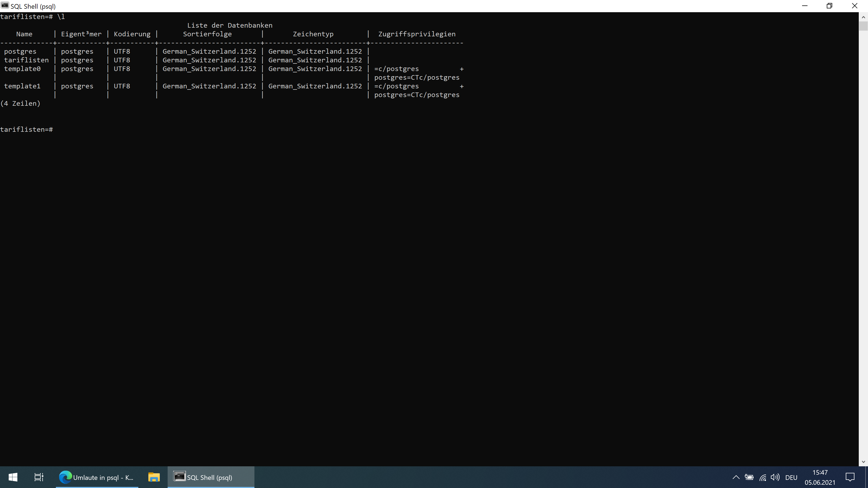Click the 'Eigent³mer' column header
868x488 pixels.
point(81,34)
